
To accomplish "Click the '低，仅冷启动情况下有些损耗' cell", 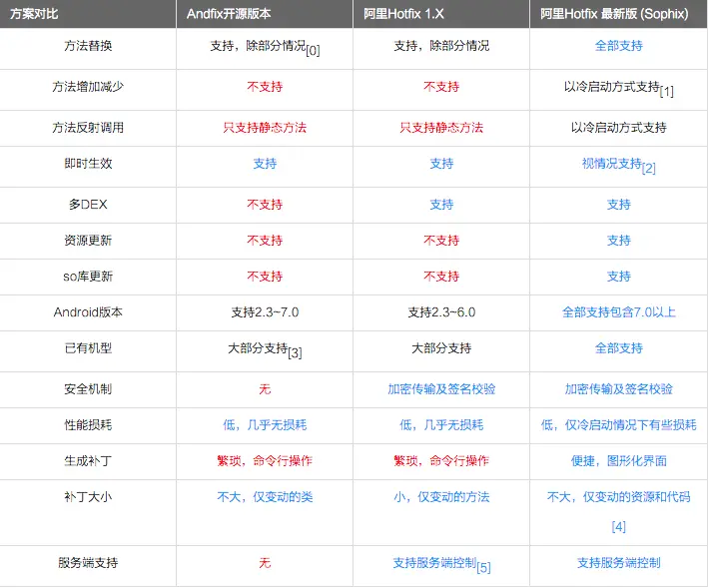I will point(618,424).
